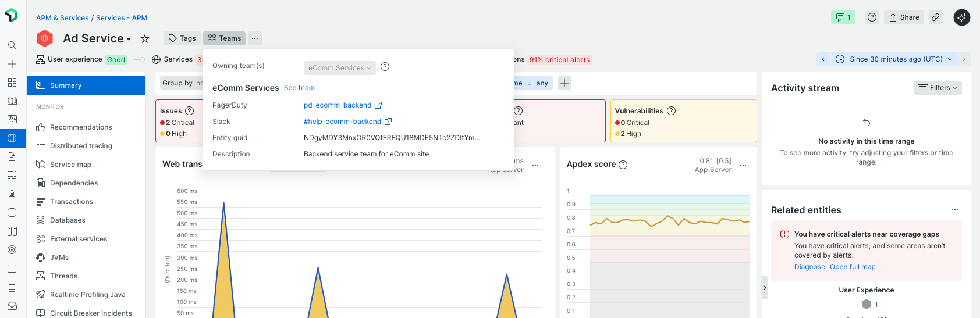
Task: Click the add filter plus icon
Action: (x=564, y=83)
